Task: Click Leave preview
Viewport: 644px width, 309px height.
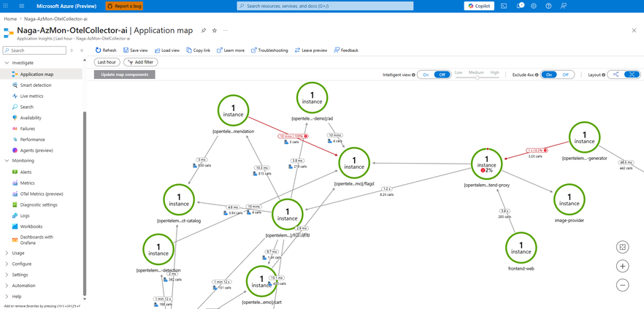Action: tap(311, 50)
